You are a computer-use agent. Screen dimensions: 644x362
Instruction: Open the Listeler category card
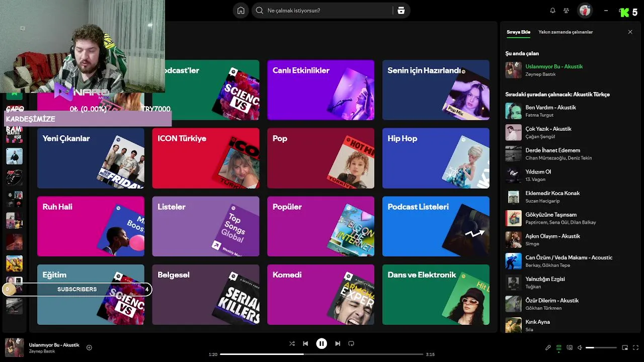point(206,226)
